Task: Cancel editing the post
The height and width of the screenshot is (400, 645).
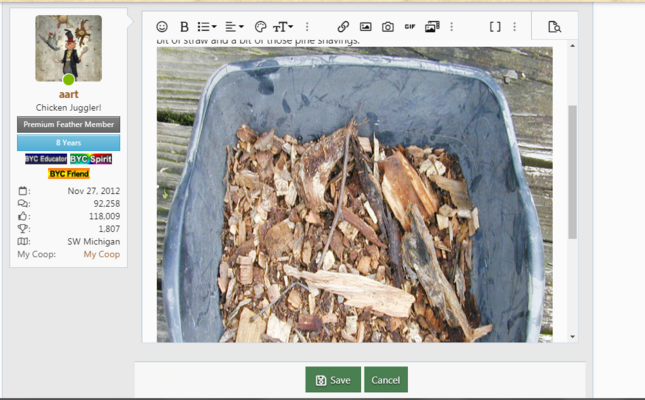Action: 385,380
